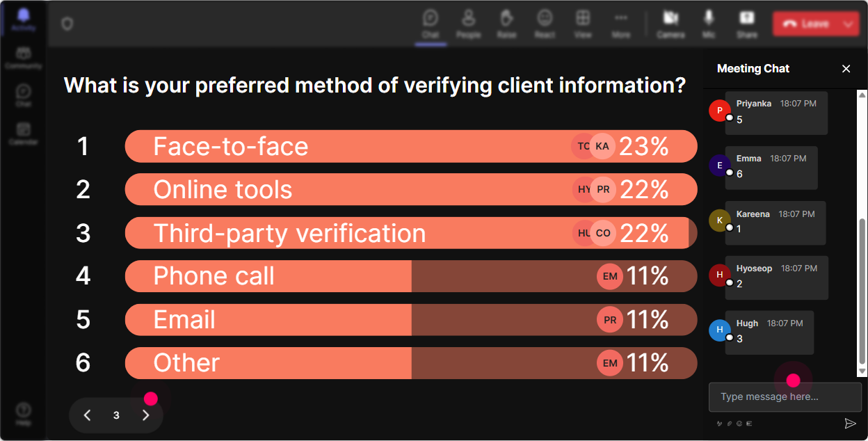
Task: Click the 23% value on Face-to-face
Action: pos(643,146)
